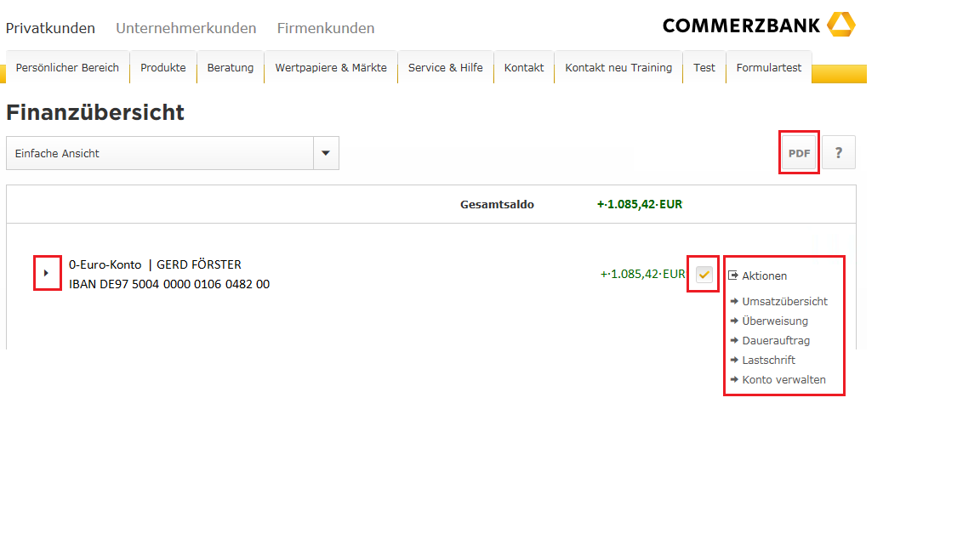Toggle the checkmark beside account balance
980x551 pixels.
pyautogui.click(x=704, y=274)
